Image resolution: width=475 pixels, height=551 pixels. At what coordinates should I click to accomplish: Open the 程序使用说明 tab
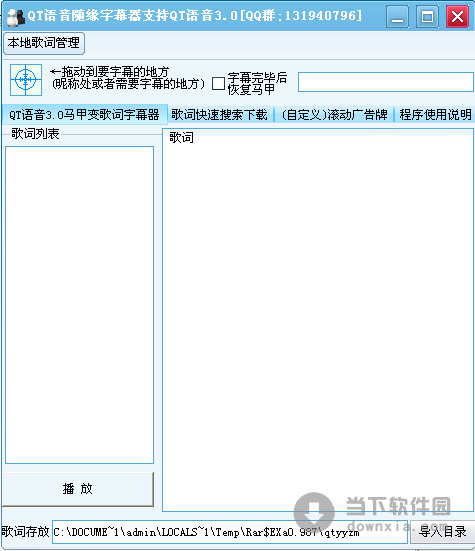click(435, 115)
